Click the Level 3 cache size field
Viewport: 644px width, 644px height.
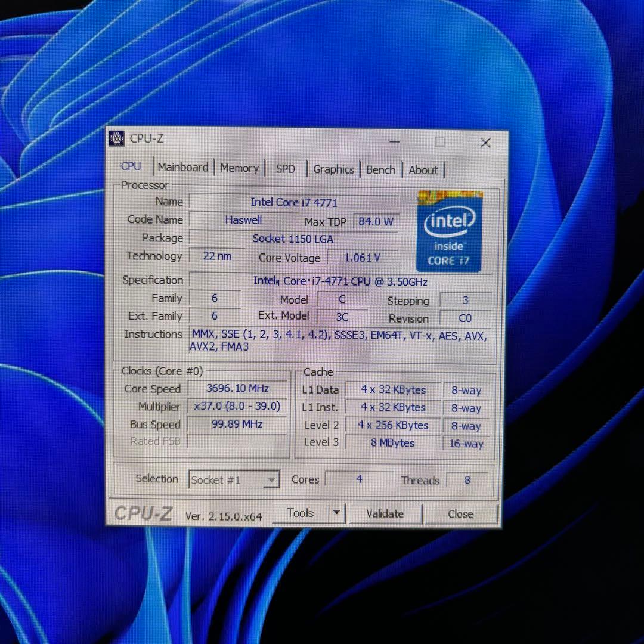[393, 442]
